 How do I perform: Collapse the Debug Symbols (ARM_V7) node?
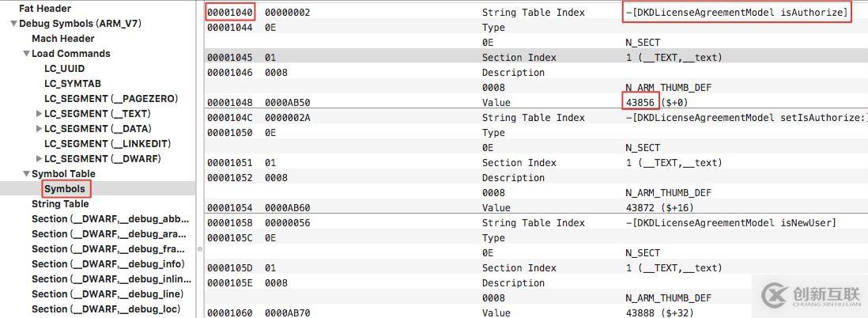tap(13, 24)
